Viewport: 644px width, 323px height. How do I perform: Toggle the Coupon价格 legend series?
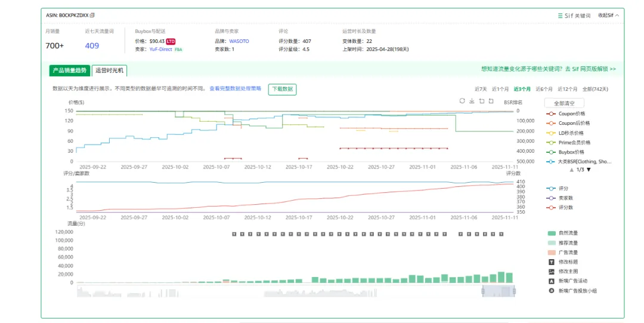pos(565,113)
